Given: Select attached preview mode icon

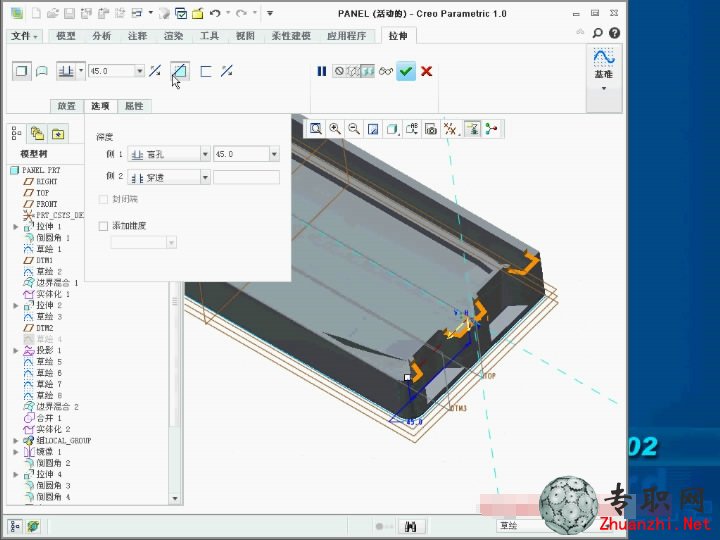Looking at the screenshot, I should pos(368,71).
